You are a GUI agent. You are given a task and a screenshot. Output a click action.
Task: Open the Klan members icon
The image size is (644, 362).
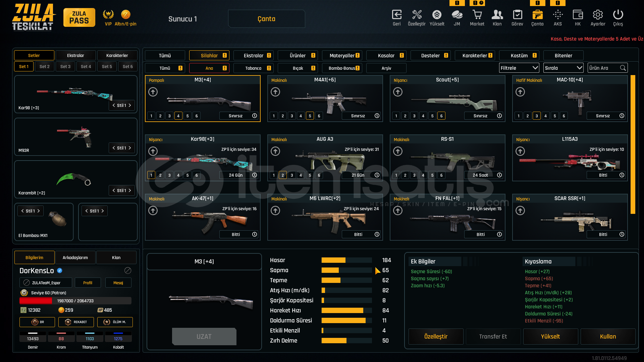pos(497,15)
